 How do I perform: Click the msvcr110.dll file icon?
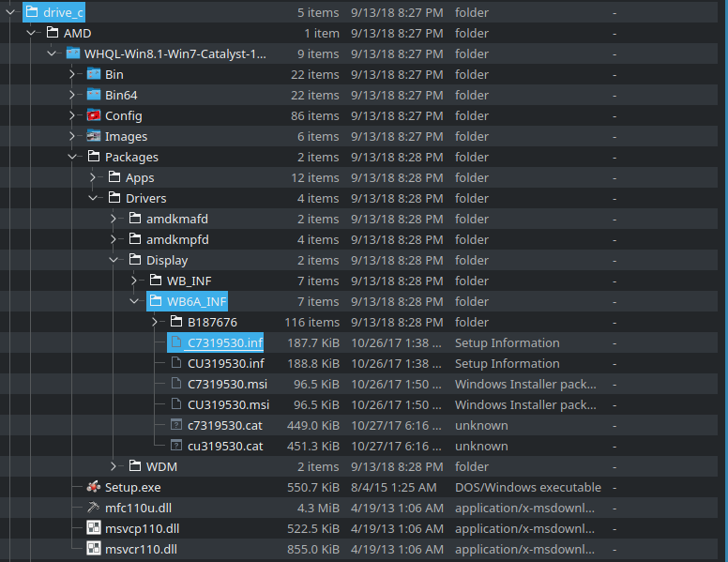tap(94, 549)
